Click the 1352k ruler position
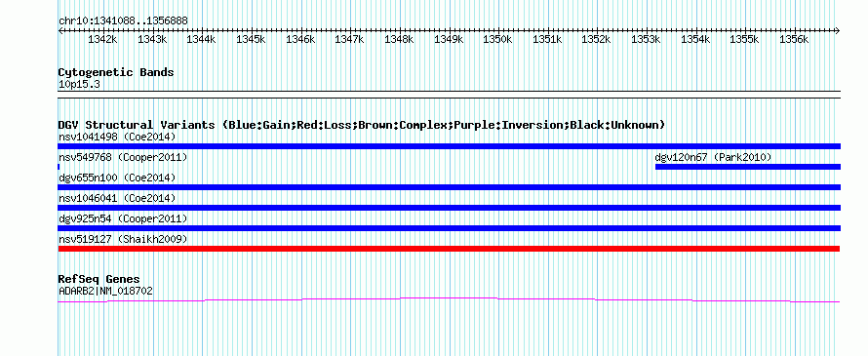This screenshot has height=356, width=868. click(x=596, y=40)
